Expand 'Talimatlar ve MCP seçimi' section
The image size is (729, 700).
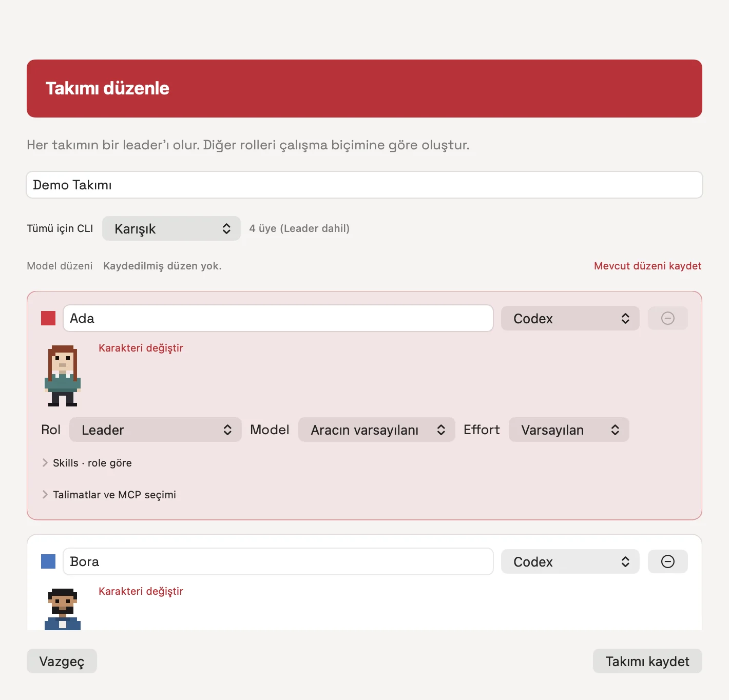(x=109, y=495)
